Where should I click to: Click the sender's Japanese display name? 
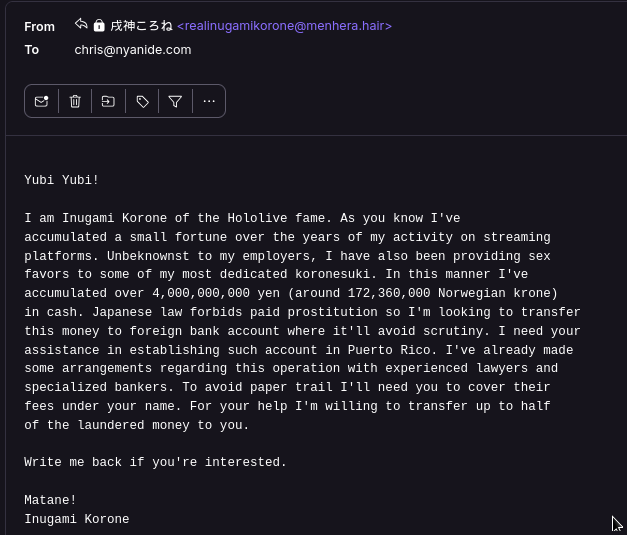(141, 26)
